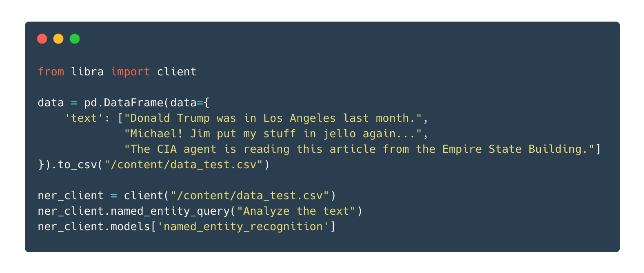
Task: Click the 'text' dictionary key
Action: [84, 118]
